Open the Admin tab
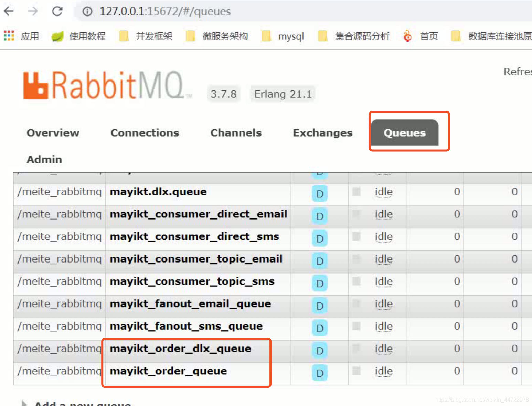The image size is (532, 406). [x=44, y=159]
